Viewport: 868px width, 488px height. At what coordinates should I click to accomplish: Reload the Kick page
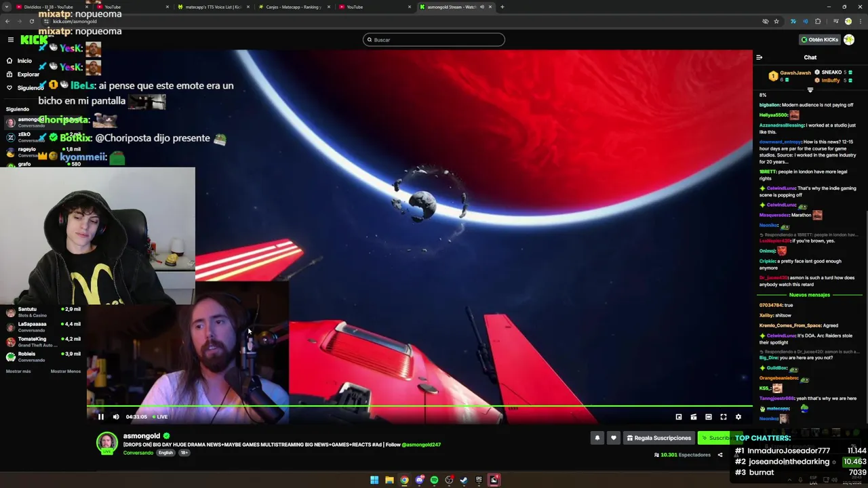click(x=32, y=21)
